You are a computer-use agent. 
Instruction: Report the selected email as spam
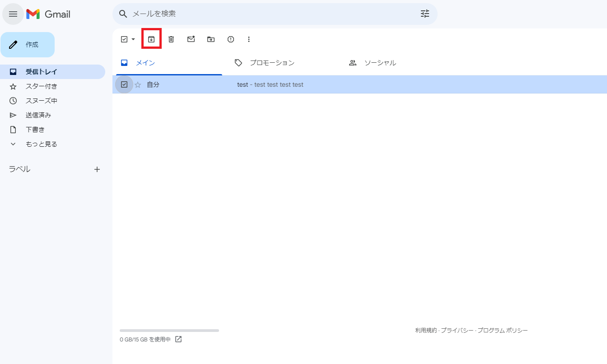231,39
